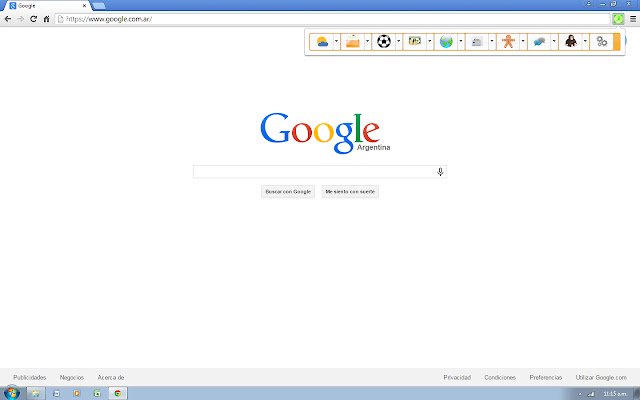This screenshot has width=640, height=400.
Task: Click the money bill icon
Action: tap(415, 41)
